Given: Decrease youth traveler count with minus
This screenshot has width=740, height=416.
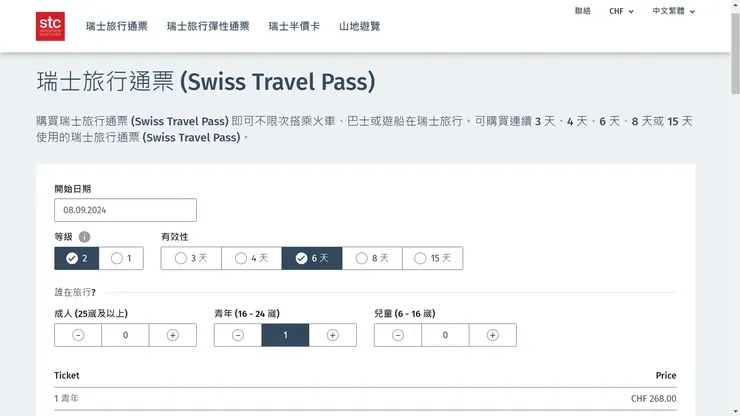Looking at the screenshot, I should tap(238, 335).
